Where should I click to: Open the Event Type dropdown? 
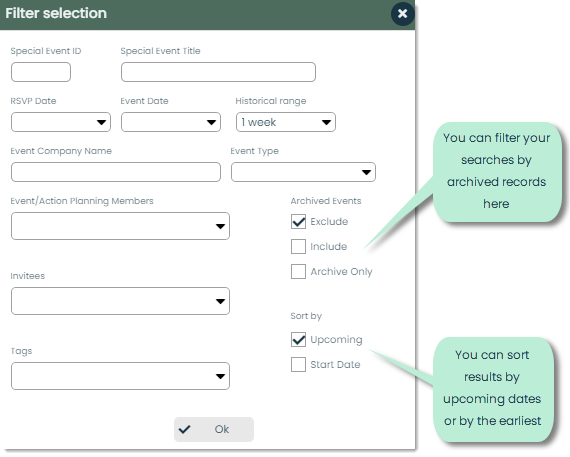tap(303, 172)
